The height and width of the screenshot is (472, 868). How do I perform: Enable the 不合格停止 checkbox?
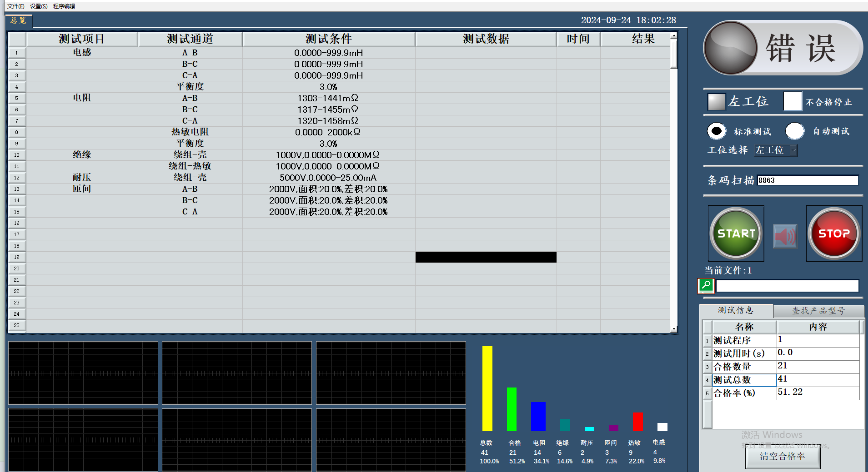click(793, 101)
